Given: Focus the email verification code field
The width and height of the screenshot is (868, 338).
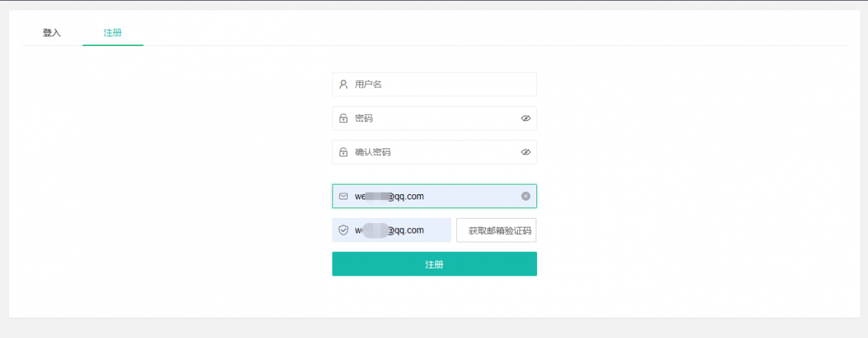Looking at the screenshot, I should pos(392,230).
